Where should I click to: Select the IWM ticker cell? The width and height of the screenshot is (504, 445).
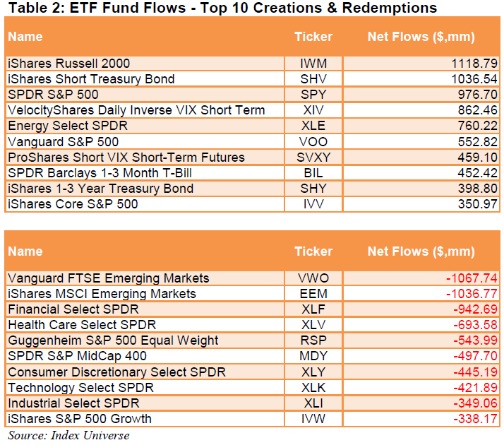click(x=313, y=64)
